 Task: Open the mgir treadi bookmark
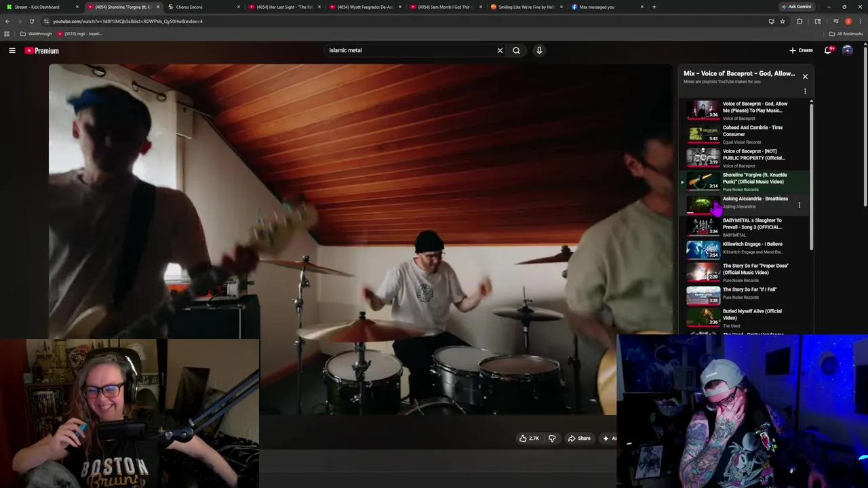click(x=79, y=34)
